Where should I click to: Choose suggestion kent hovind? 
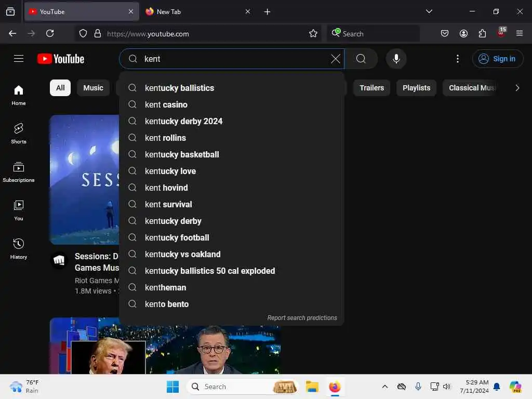pyautogui.click(x=232, y=188)
